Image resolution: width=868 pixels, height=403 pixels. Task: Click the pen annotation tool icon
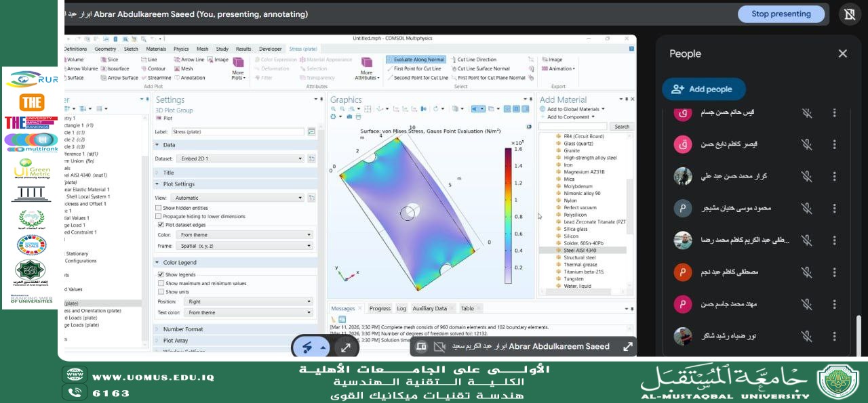tap(307, 347)
